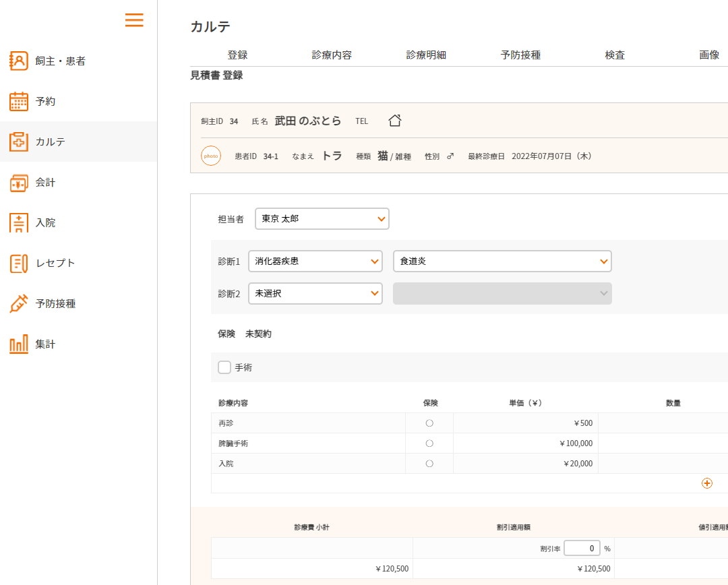
Task: Open the 予約 calendar icon
Action: click(x=19, y=101)
